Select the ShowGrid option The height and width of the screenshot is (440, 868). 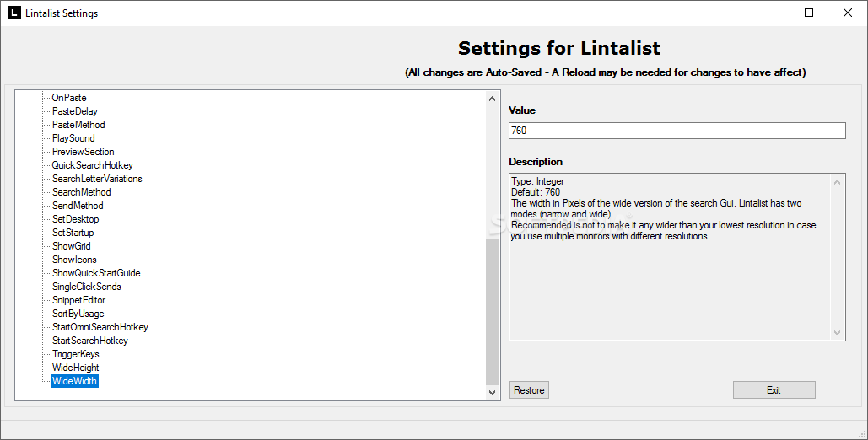coord(72,246)
